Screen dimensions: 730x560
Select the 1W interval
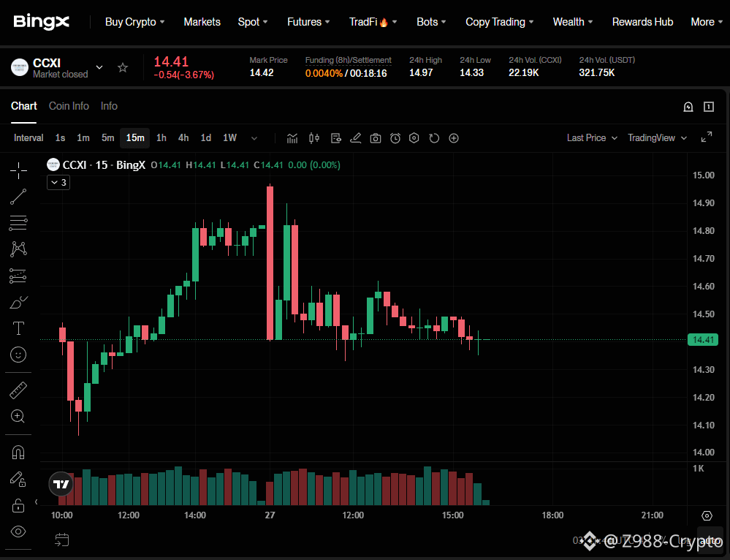click(230, 138)
